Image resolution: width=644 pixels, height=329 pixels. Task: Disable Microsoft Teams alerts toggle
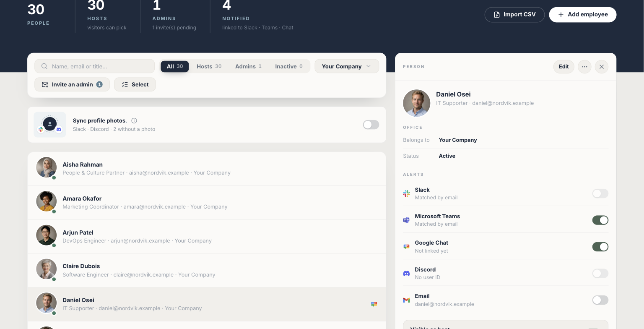(x=600, y=220)
